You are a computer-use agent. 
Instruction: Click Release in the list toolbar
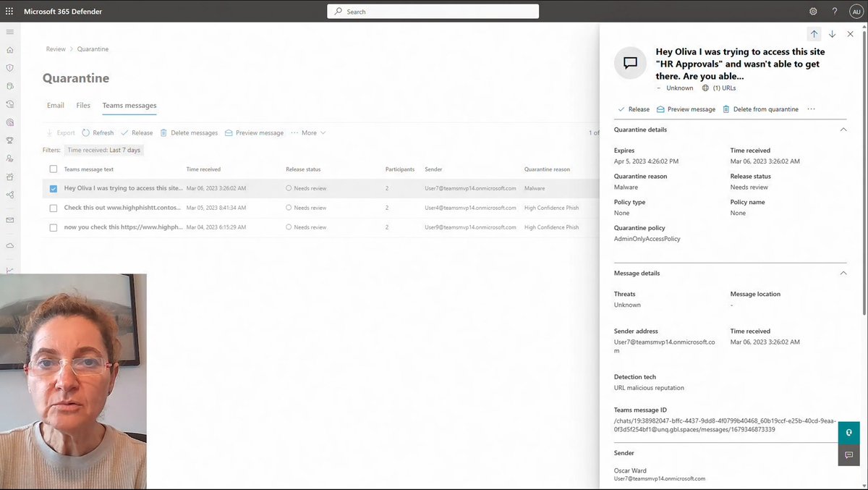pos(137,133)
